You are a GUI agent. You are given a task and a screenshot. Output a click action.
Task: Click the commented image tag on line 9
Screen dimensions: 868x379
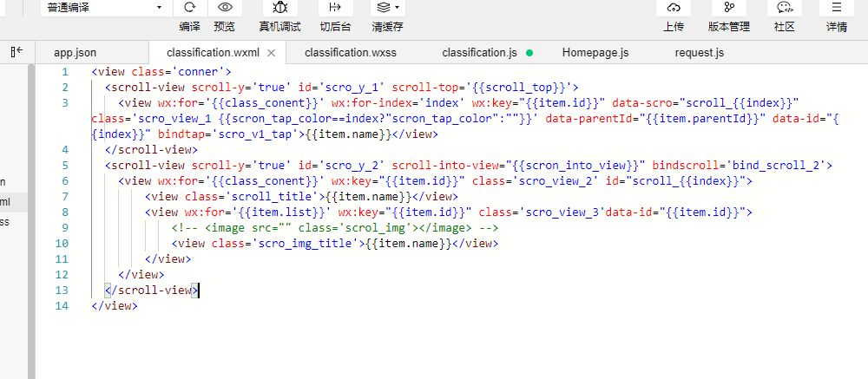[x=335, y=228]
